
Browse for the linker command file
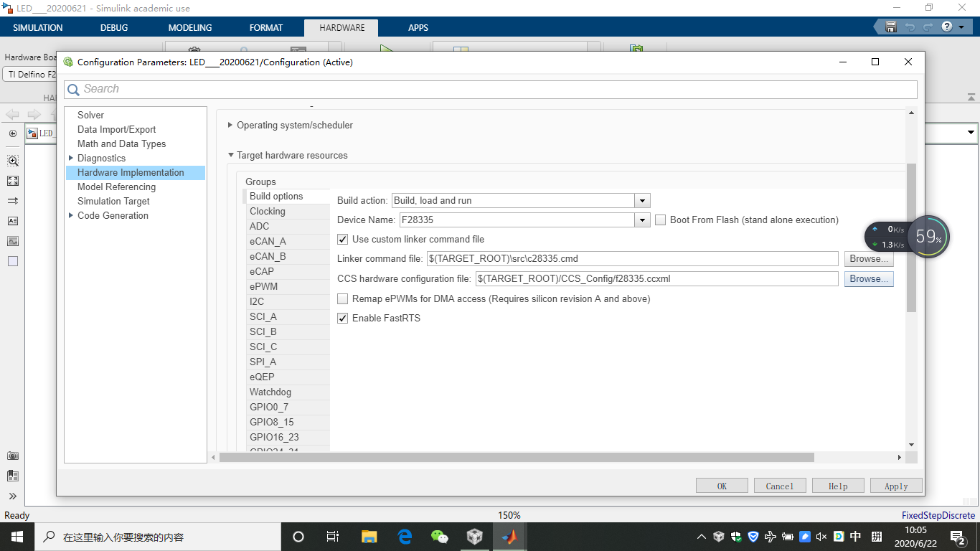point(869,259)
